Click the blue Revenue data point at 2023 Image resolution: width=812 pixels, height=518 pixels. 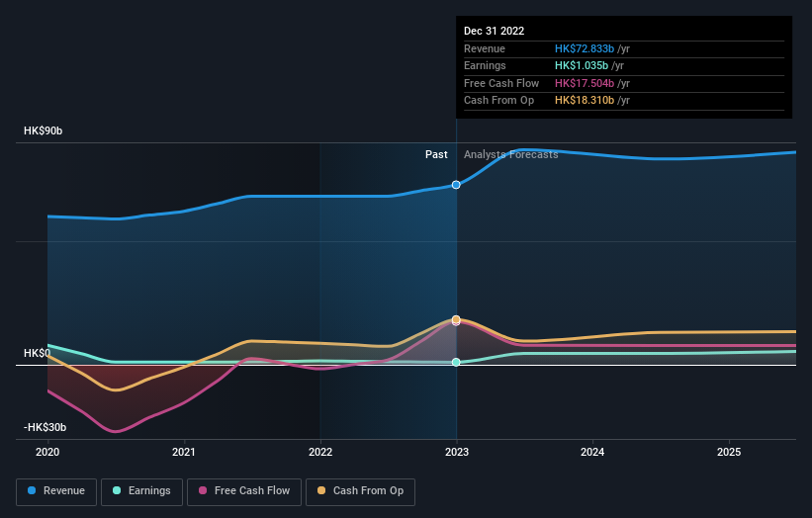tap(456, 185)
